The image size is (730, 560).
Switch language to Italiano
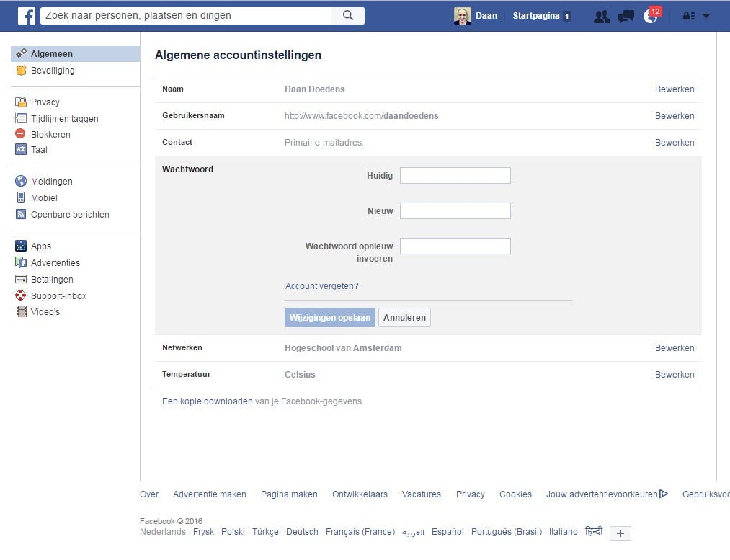[563, 532]
